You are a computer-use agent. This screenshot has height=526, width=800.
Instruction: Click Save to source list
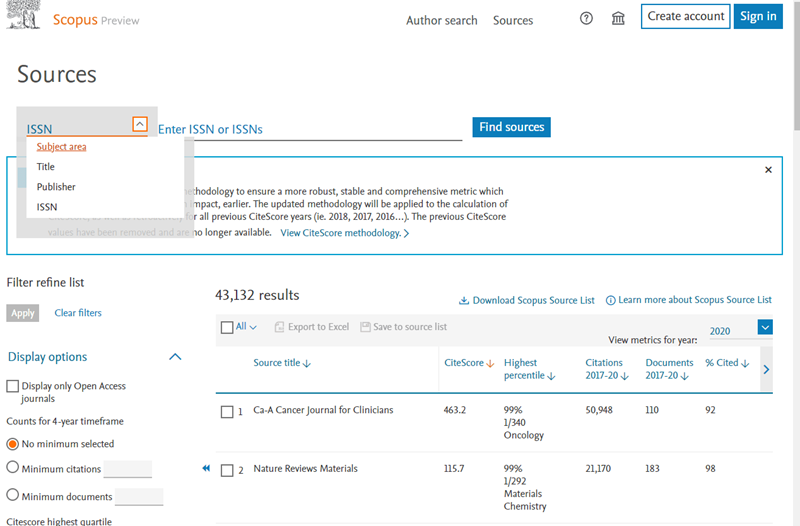coord(404,327)
